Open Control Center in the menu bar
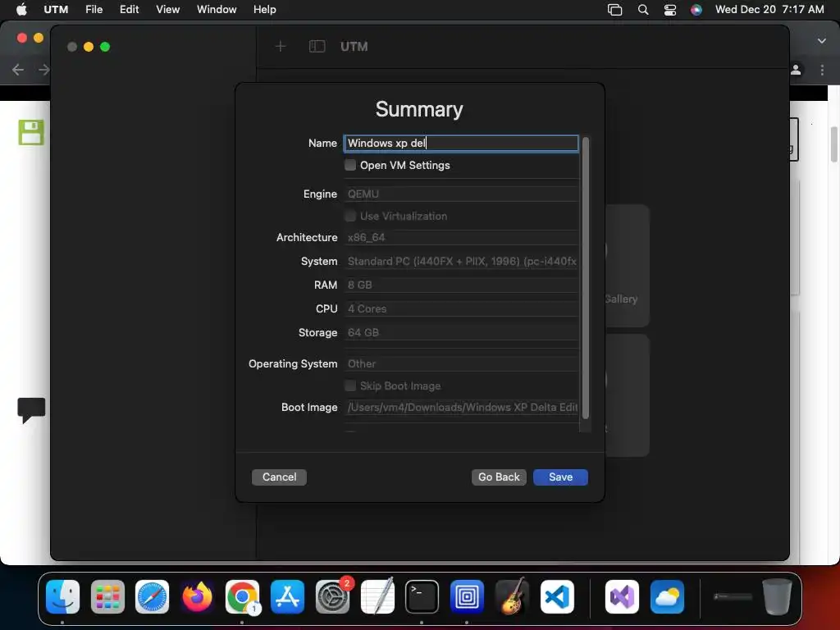Screen dimensions: 840x630 click(x=669, y=10)
